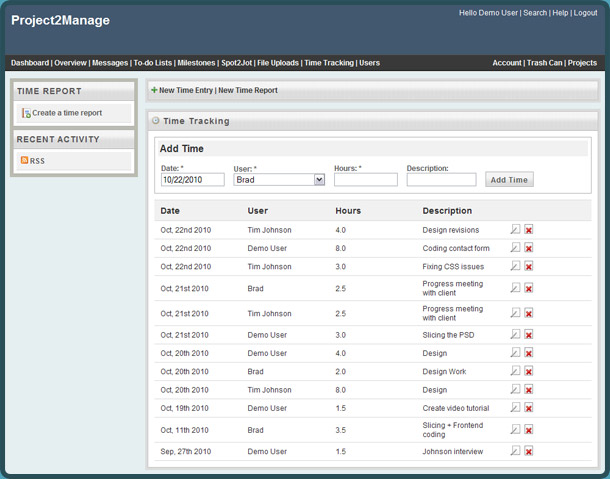Screen dimensions: 610x479
Task: Delete Tim Johnson's Progress meeting entry
Action: pos(528,313)
